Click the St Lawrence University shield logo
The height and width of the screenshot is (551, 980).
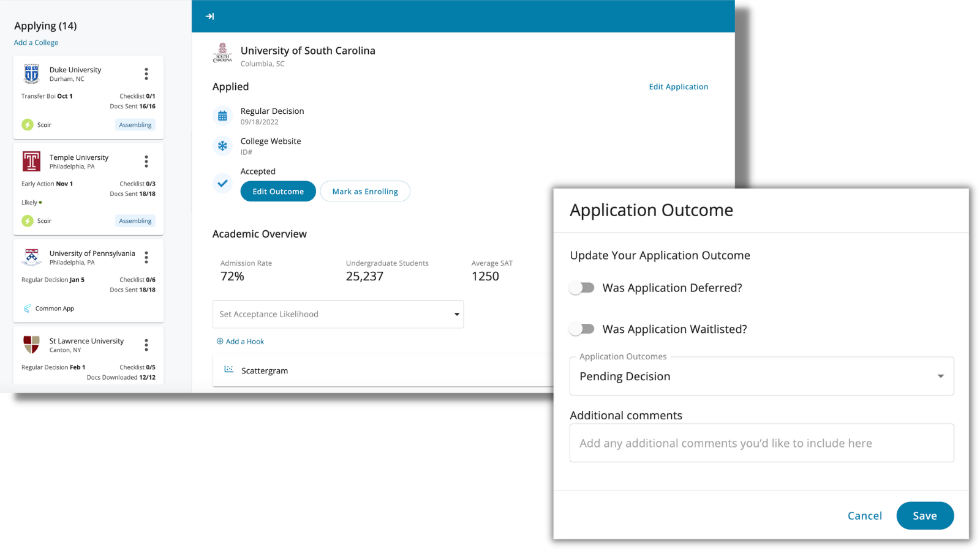31,345
